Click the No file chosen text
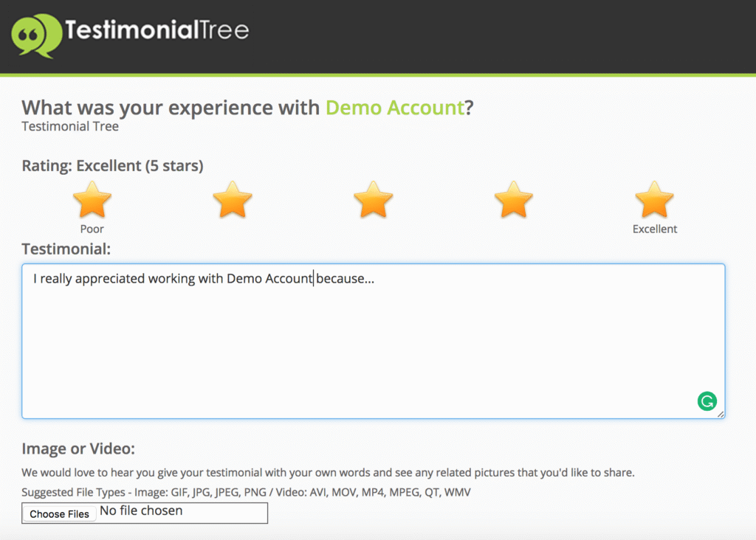Viewport: 756px width, 540px height. click(x=140, y=510)
